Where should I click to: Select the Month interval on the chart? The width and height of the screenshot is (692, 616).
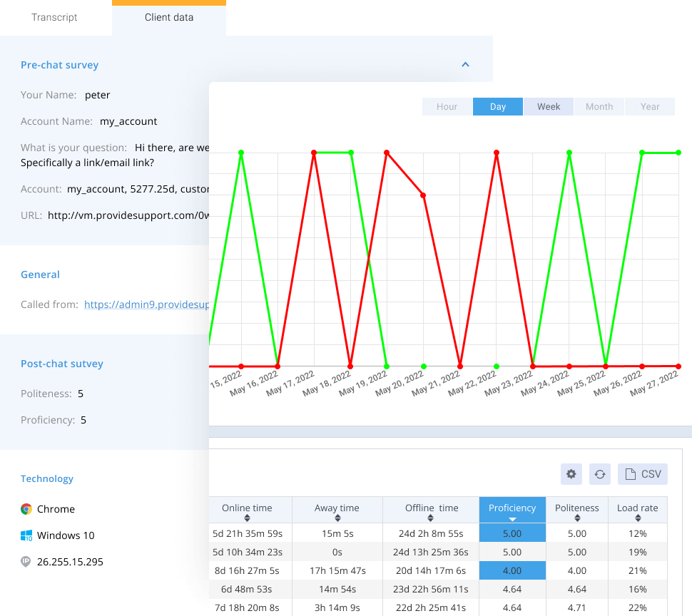click(x=599, y=106)
